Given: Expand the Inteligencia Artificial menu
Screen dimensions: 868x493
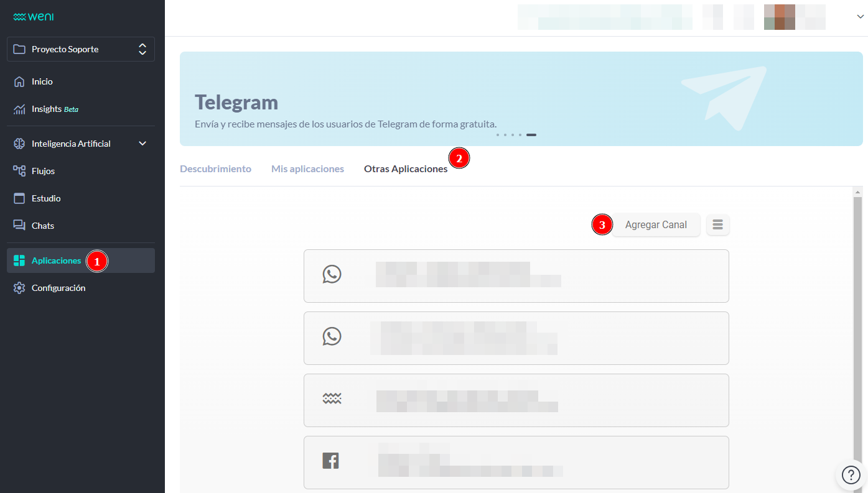Looking at the screenshot, I should (81, 144).
